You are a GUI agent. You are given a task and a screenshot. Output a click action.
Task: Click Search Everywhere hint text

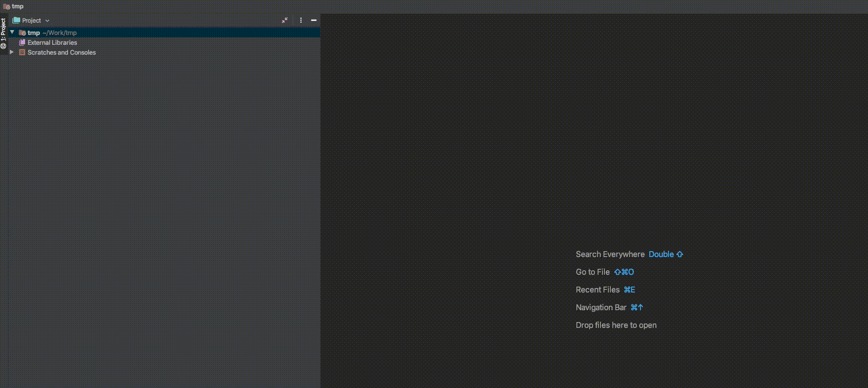point(610,255)
